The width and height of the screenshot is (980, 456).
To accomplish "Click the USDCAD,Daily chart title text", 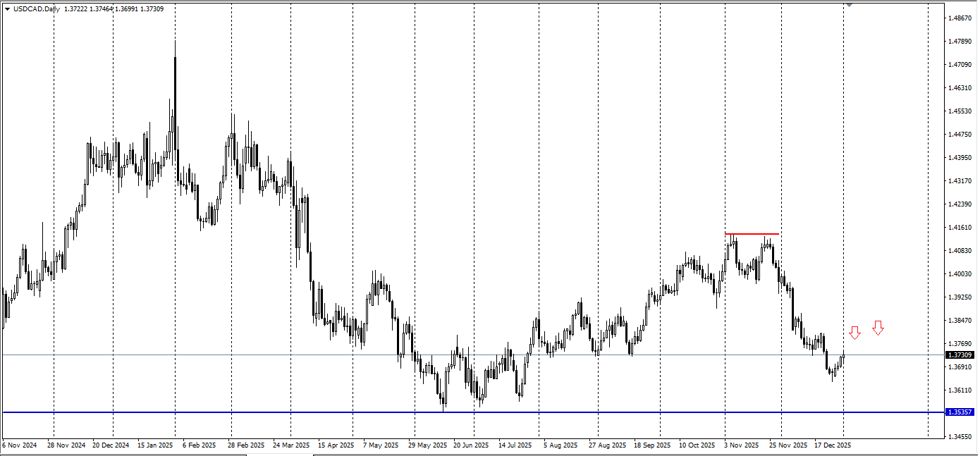I will coord(36,9).
